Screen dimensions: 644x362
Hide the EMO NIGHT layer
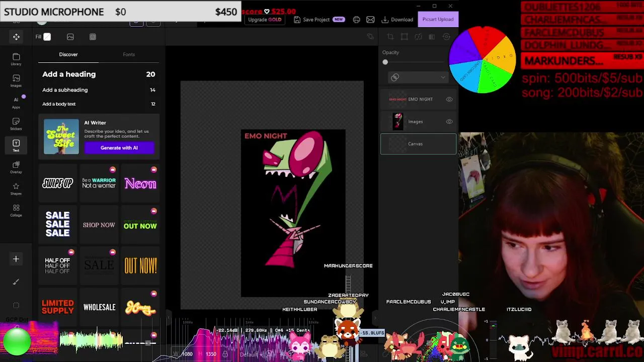click(449, 100)
